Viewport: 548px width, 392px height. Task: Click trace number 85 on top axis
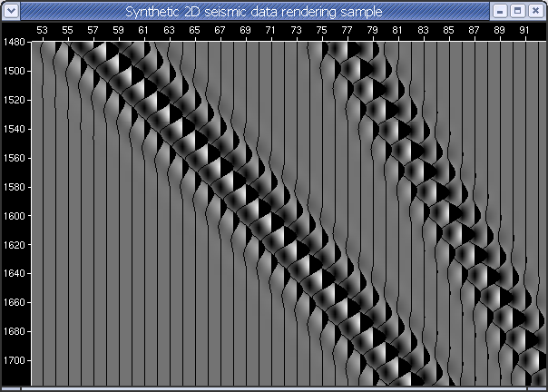pyautogui.click(x=449, y=31)
